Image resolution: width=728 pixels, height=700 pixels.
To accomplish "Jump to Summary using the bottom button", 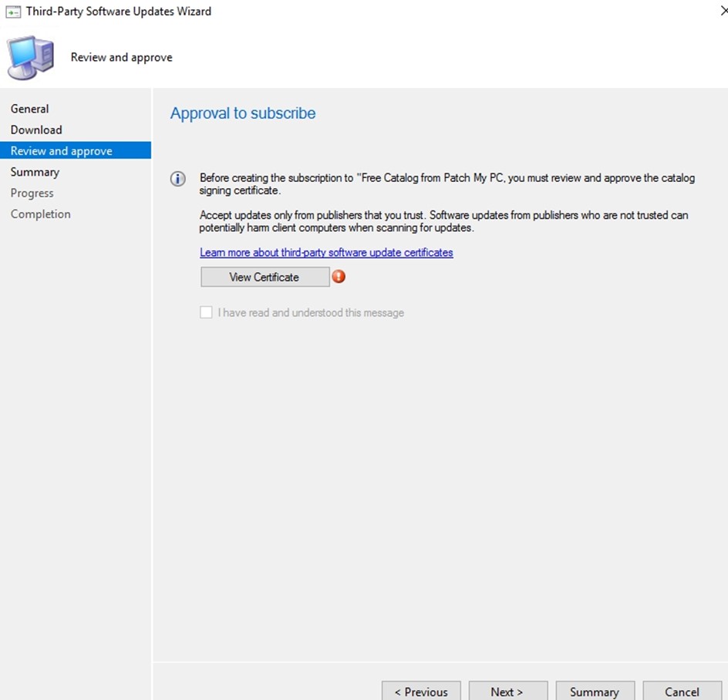I will (x=595, y=691).
